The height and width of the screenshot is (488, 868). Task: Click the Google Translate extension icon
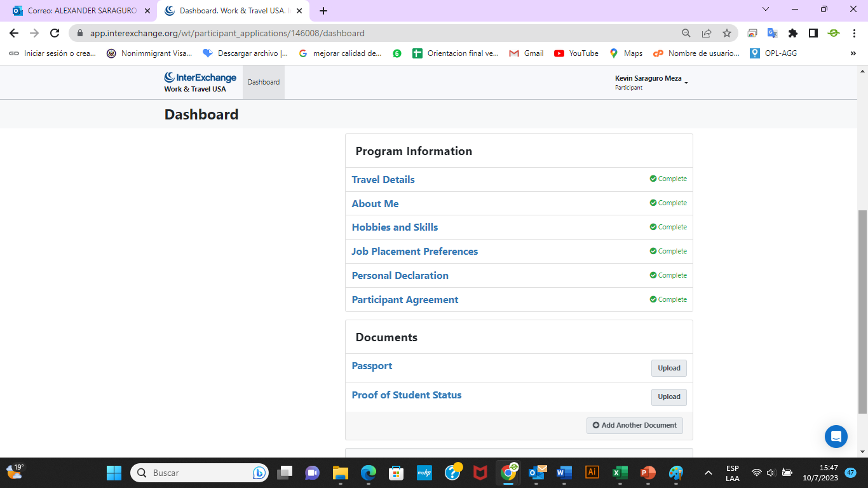pyautogui.click(x=772, y=33)
